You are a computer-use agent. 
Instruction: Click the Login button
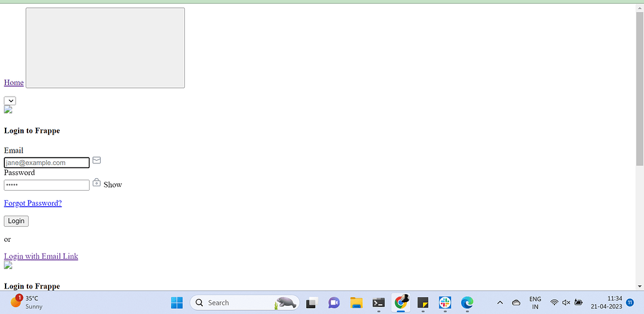[x=16, y=221]
